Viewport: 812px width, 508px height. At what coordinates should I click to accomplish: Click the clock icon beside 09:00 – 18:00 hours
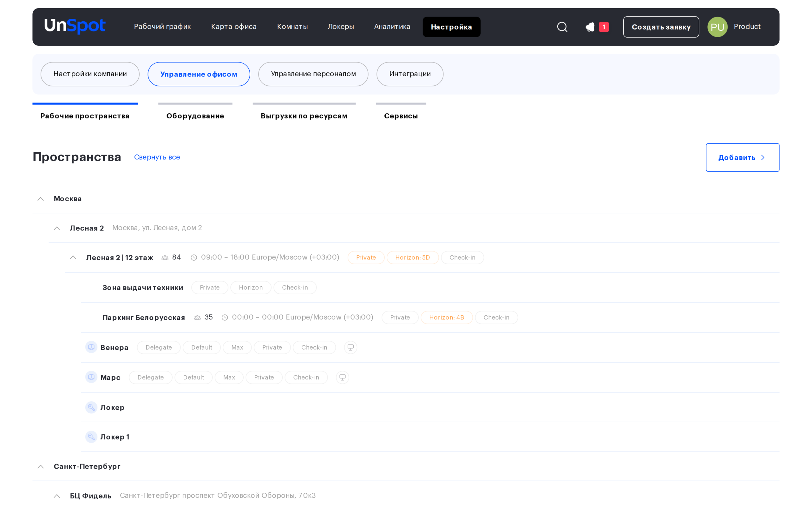point(193,258)
